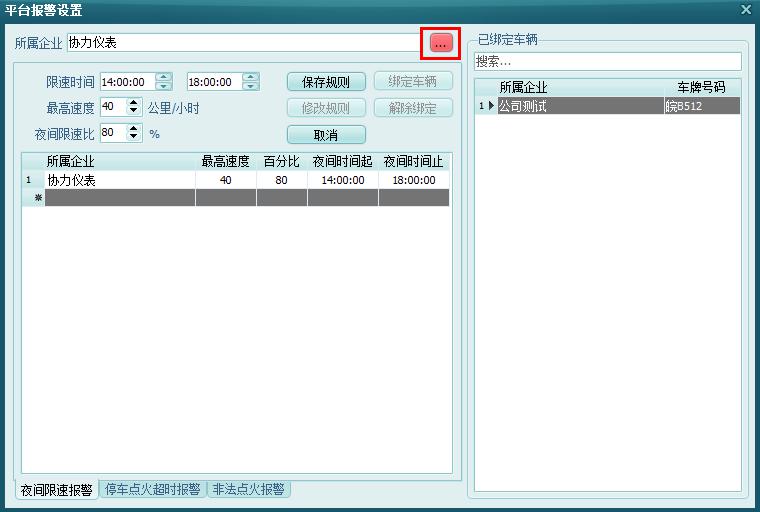The height and width of the screenshot is (512, 760).
Task: Click the 保存规则 button
Action: (x=326, y=82)
